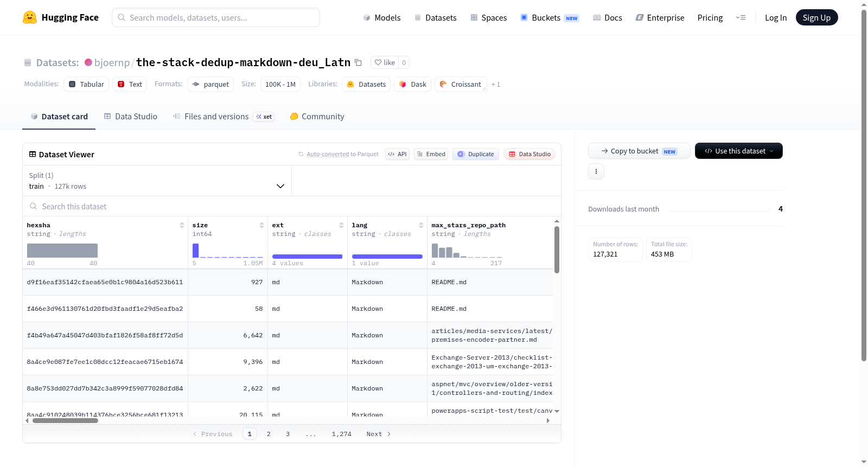Copy dataset name with copy icon
868x467 pixels.
pos(358,62)
